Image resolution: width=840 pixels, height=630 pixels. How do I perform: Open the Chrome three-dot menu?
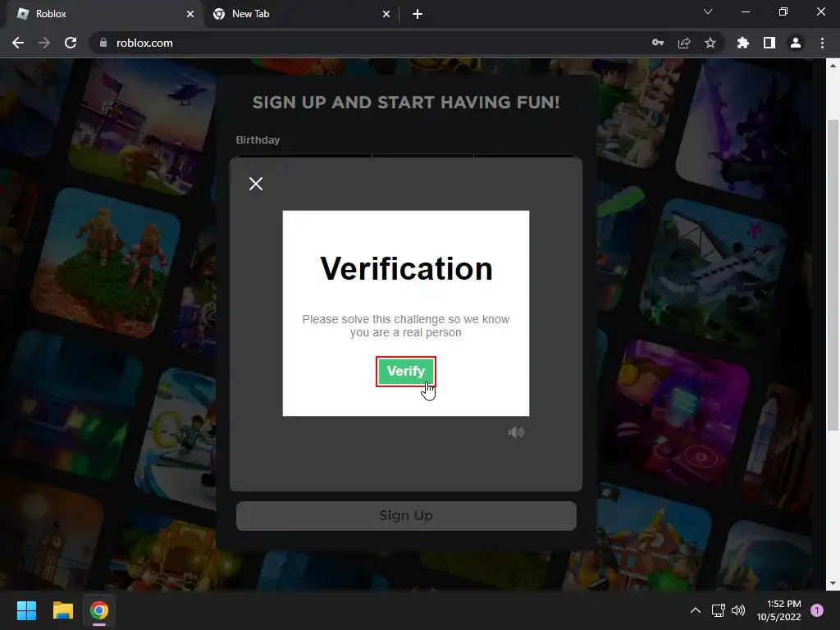[822, 43]
